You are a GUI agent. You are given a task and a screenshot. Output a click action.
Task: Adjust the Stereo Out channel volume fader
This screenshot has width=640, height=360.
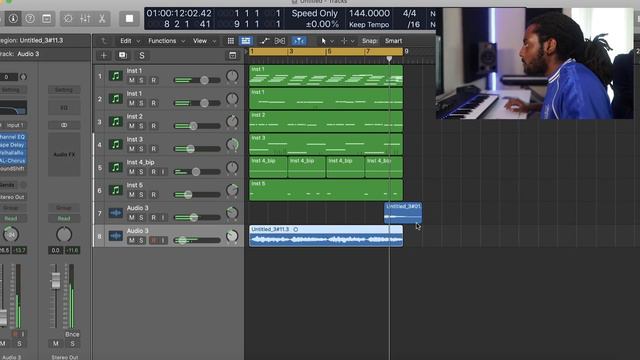[x=56, y=280]
